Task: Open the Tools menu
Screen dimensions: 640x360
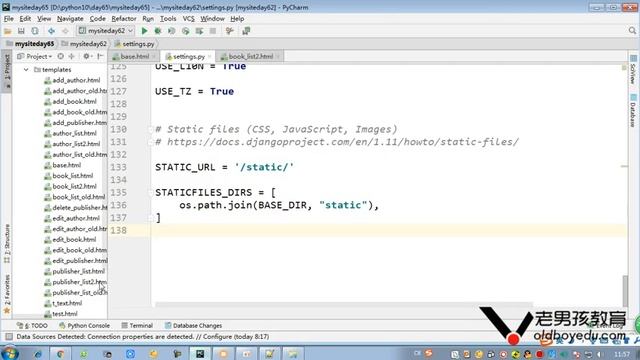Action: pyautogui.click(x=168, y=19)
